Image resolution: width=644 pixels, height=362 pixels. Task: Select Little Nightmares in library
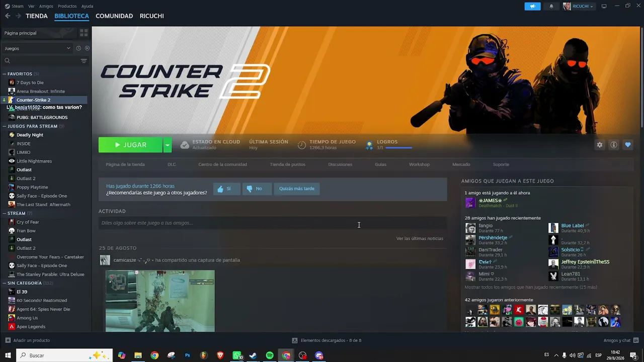(34, 161)
